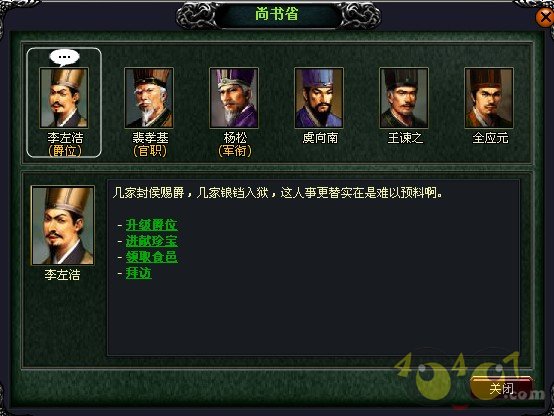Viewport: 554px width, 416px height.
Task: Click the 李左浩 name under the large portrait
Action: tap(63, 275)
